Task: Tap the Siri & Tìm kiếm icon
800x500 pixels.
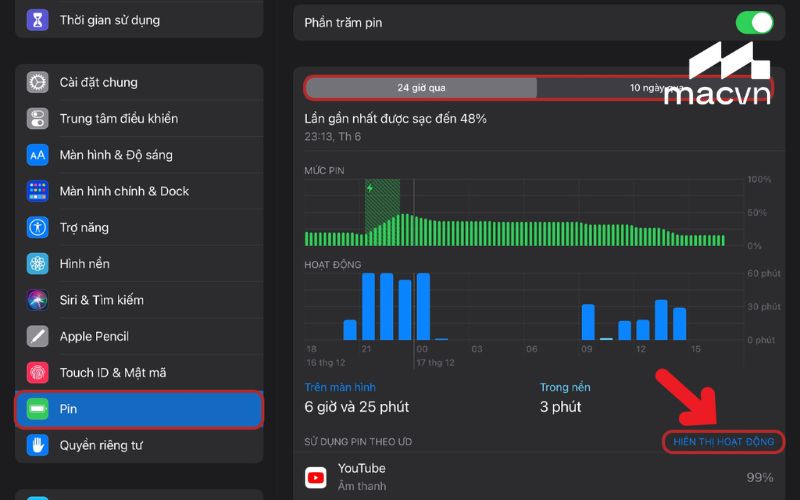Action: (x=37, y=299)
